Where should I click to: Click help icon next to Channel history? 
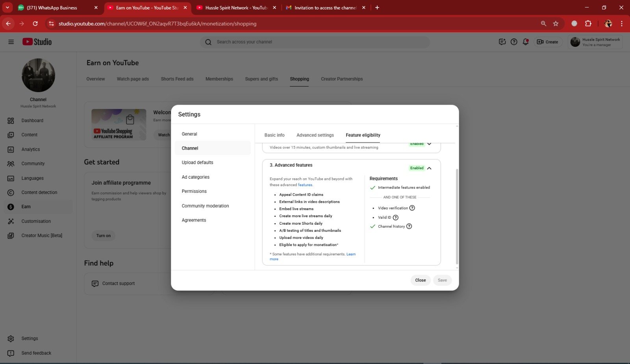click(x=409, y=226)
